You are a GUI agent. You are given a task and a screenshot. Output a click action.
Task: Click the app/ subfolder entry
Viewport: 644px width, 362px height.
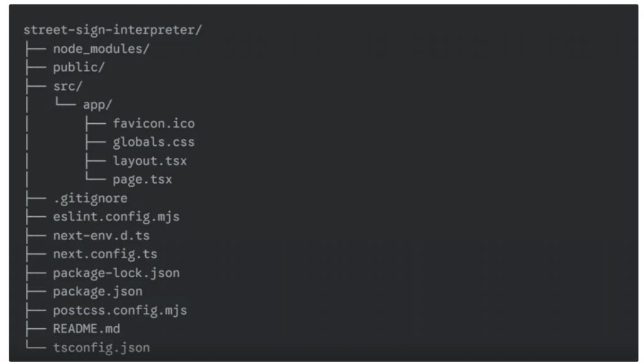click(x=97, y=105)
